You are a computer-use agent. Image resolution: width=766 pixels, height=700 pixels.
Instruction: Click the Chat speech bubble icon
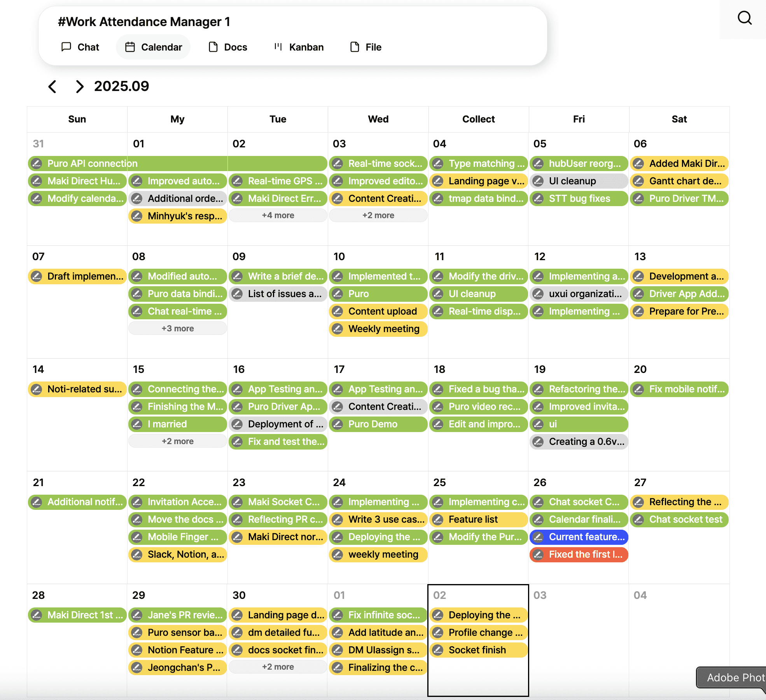pos(66,47)
